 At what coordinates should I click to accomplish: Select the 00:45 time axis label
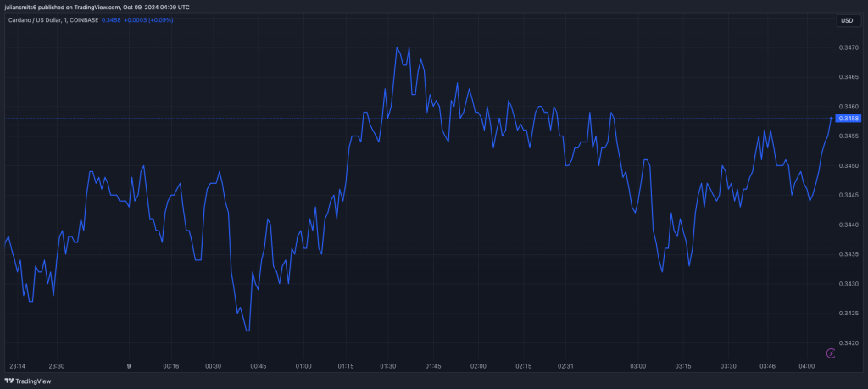coord(258,366)
